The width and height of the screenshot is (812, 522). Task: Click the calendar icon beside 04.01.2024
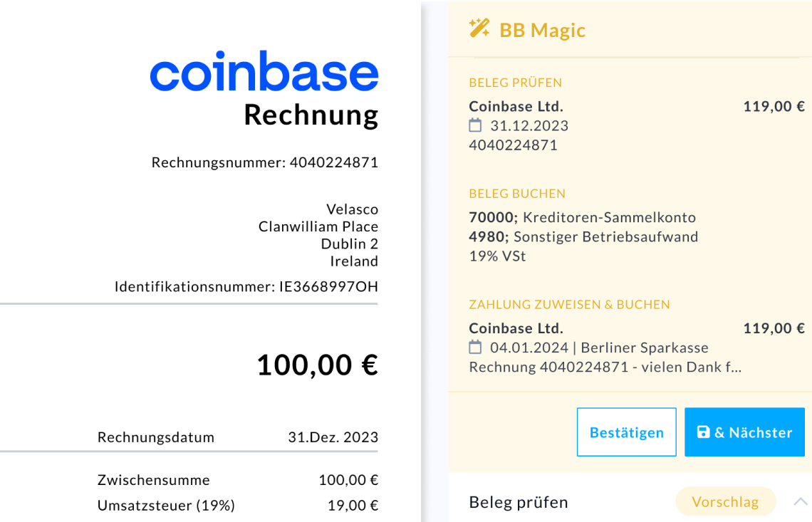[475, 348]
